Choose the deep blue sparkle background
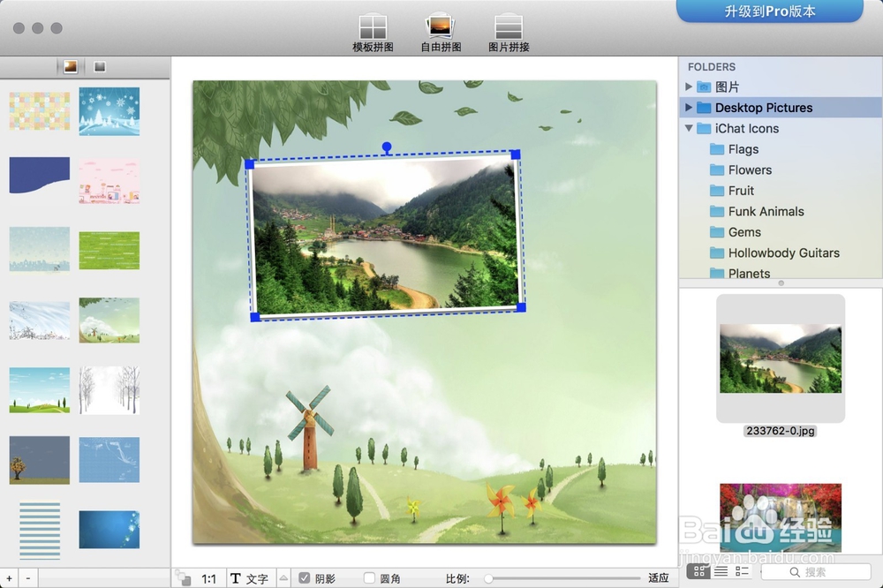 coord(109,530)
